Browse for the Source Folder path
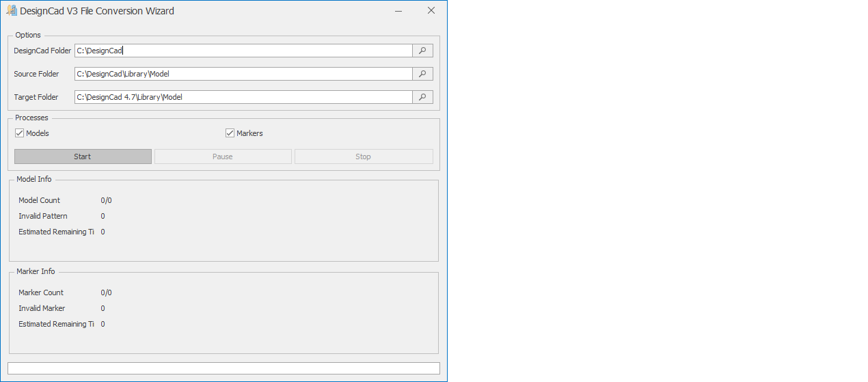 pyautogui.click(x=422, y=74)
